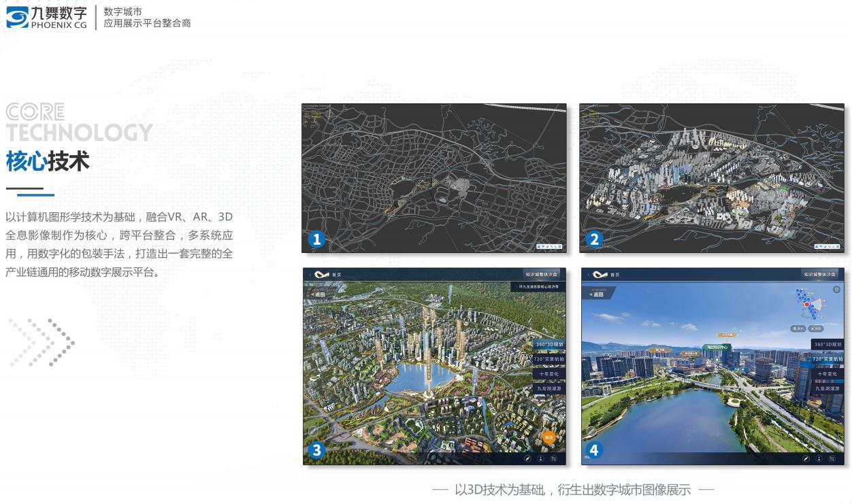Click the red progress dot on screenshot 4's minimap route

(807, 305)
